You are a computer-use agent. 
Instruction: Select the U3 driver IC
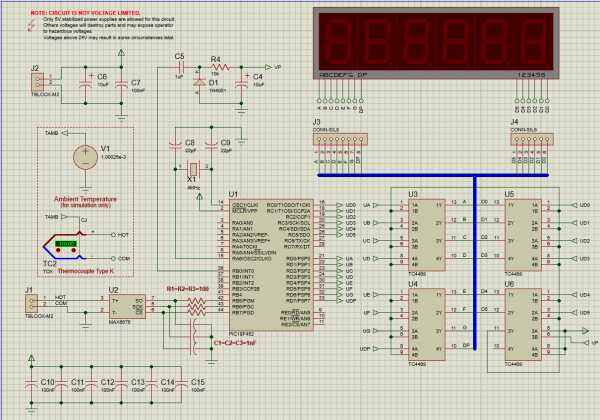click(x=427, y=235)
